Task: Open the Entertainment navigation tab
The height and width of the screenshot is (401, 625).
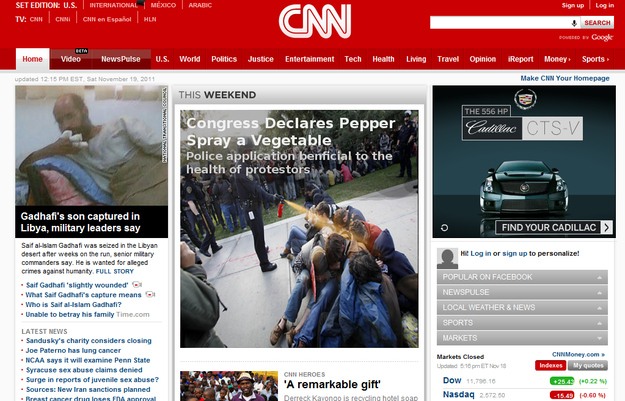Action: coord(310,59)
